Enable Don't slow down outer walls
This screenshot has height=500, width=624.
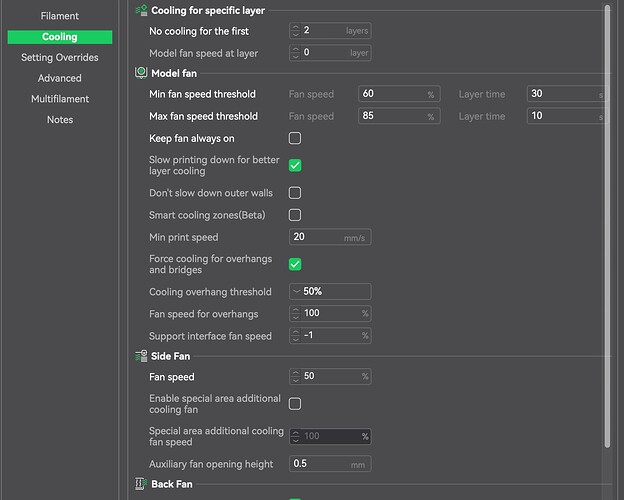295,193
